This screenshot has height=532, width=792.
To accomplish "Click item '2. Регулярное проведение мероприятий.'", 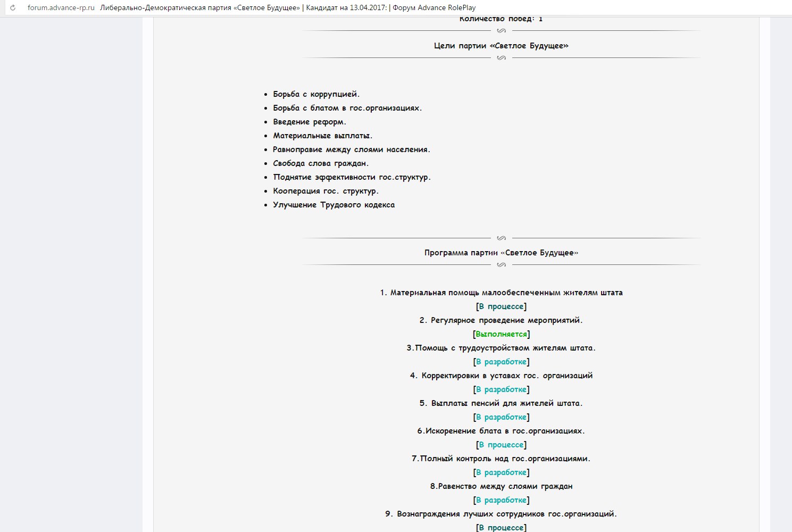I will (x=501, y=320).
